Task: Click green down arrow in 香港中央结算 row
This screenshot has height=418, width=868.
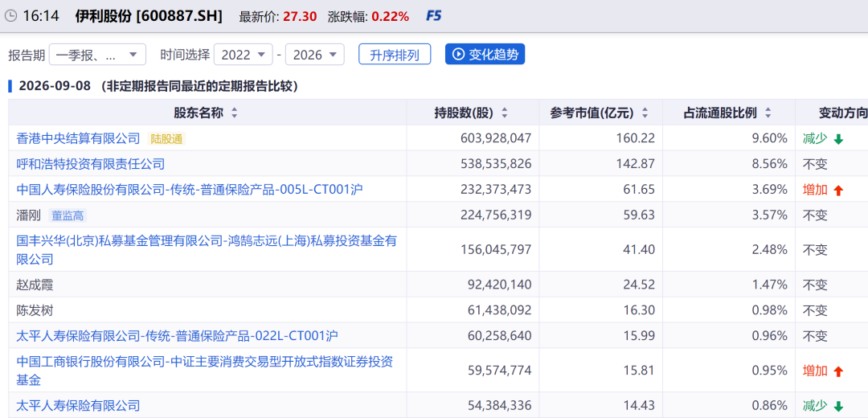Action: pos(838,140)
